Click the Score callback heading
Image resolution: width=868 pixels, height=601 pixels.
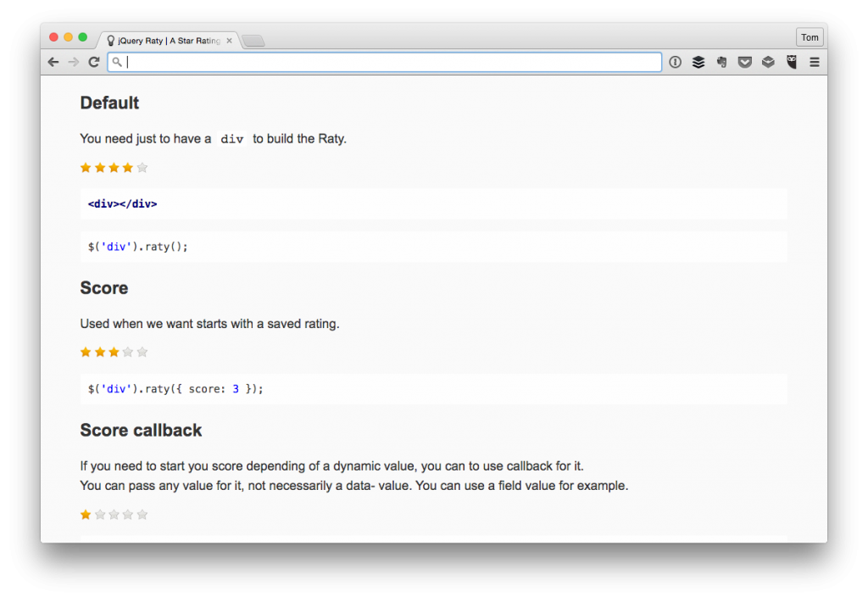(x=142, y=430)
